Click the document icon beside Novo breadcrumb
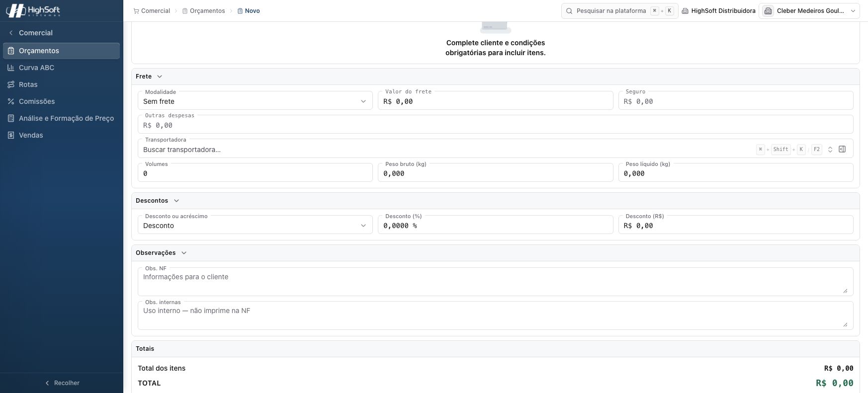Screen dimensions: 868x393 click(x=240, y=11)
